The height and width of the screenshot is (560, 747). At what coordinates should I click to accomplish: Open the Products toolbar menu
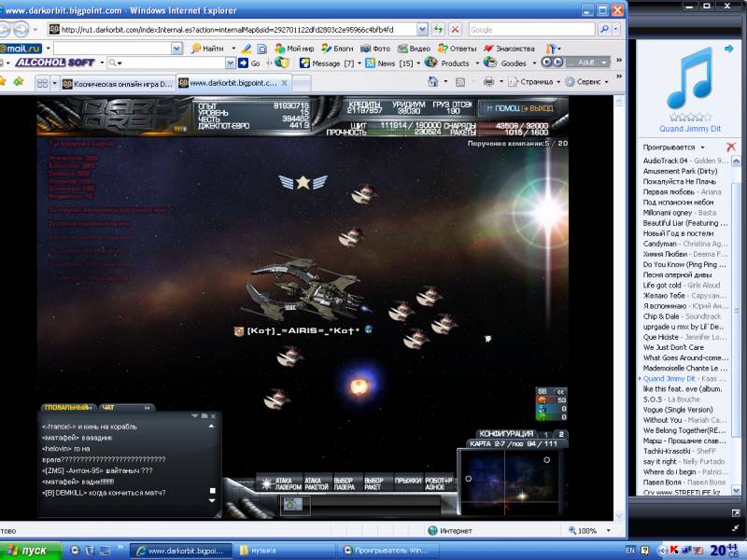point(447,63)
